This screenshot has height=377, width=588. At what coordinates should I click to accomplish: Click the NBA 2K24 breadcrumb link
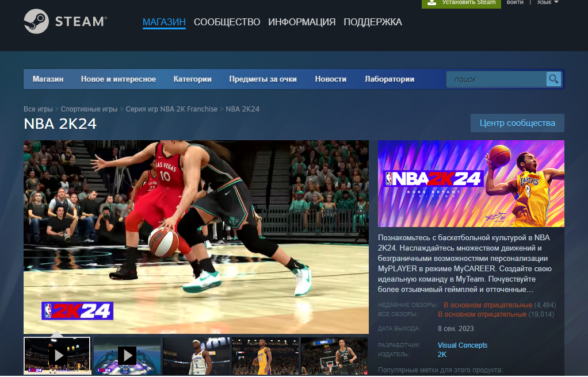[x=243, y=109]
